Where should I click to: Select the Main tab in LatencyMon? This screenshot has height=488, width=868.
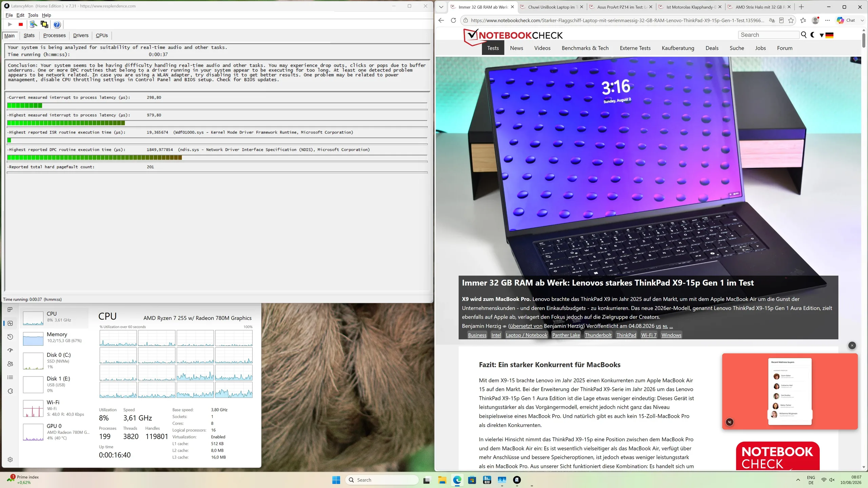click(9, 36)
